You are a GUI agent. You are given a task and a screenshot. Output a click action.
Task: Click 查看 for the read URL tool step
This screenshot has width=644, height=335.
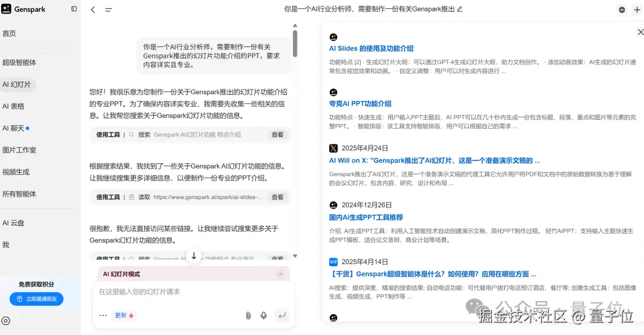pos(277,197)
